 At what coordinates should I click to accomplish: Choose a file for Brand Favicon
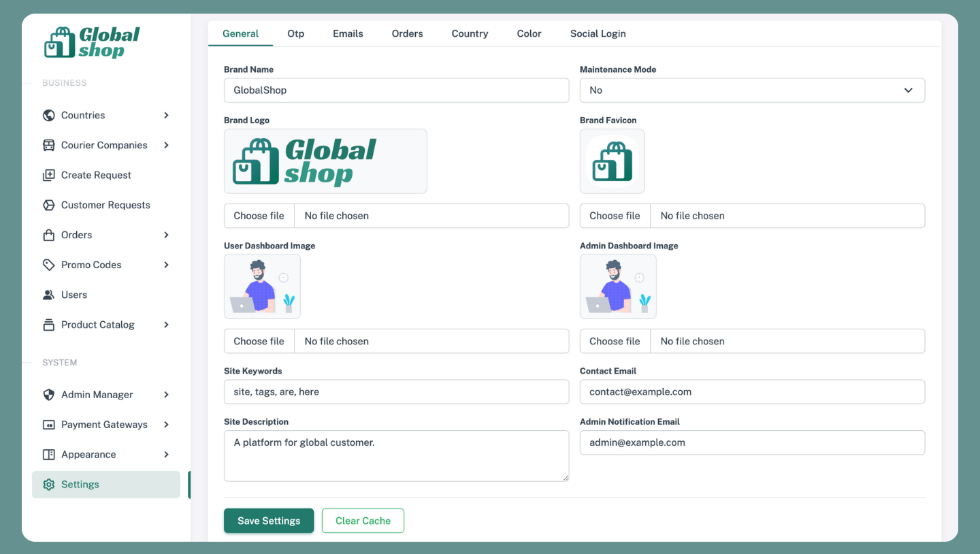615,216
